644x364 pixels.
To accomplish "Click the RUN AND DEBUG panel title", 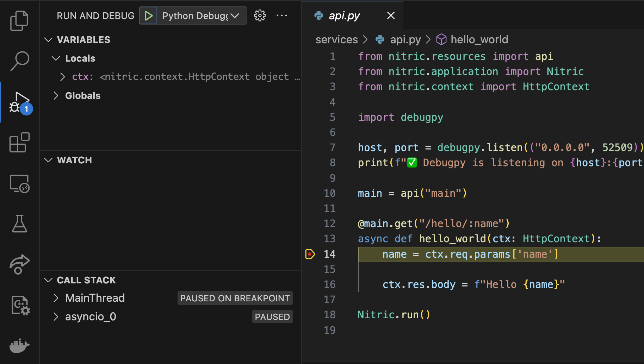I will click(95, 16).
